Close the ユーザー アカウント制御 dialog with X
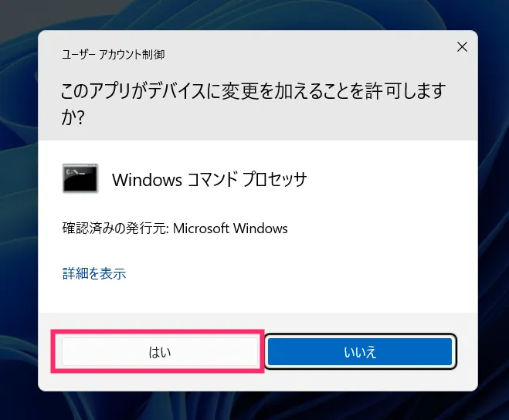Viewport: 509px width, 420px height. (462, 47)
